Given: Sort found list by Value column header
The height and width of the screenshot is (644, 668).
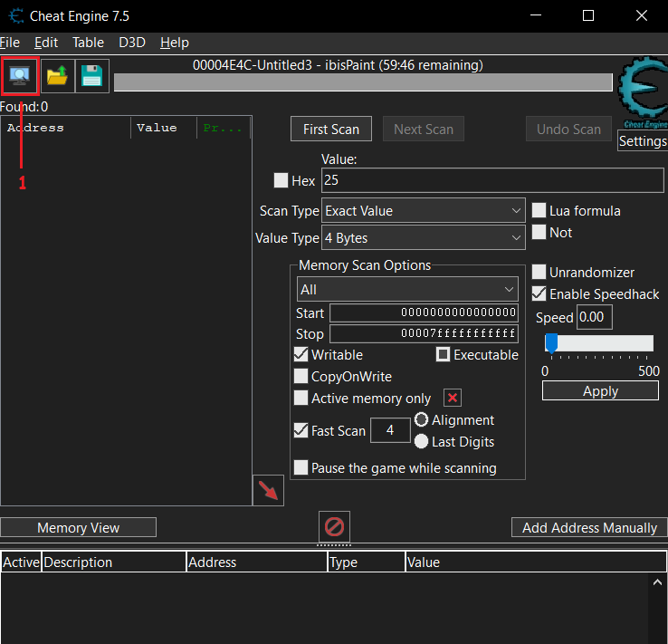Looking at the screenshot, I should (x=164, y=128).
